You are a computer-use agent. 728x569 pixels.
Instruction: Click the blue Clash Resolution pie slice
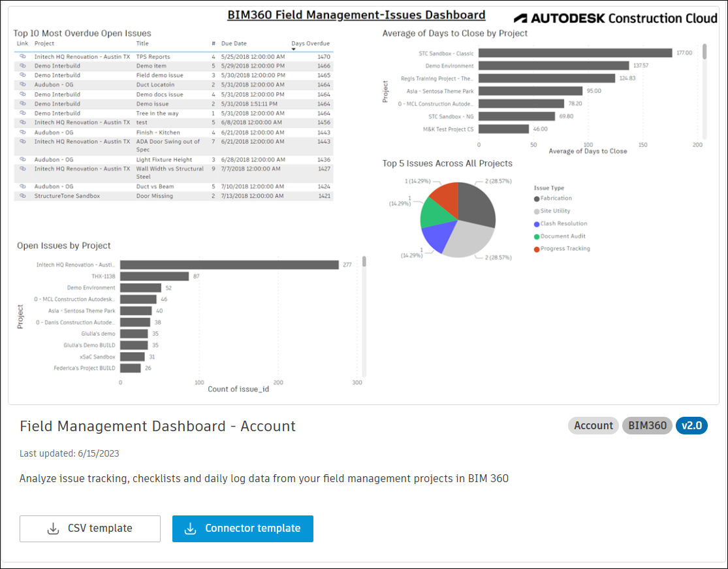pos(438,235)
